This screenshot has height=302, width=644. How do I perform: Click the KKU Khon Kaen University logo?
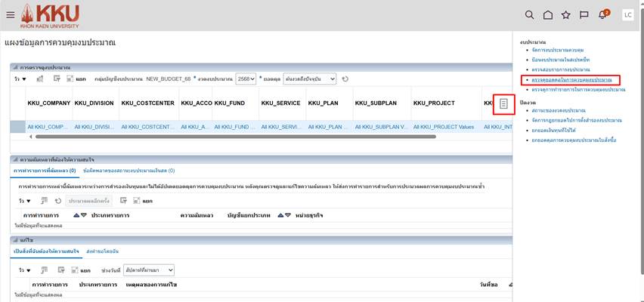click(50, 16)
